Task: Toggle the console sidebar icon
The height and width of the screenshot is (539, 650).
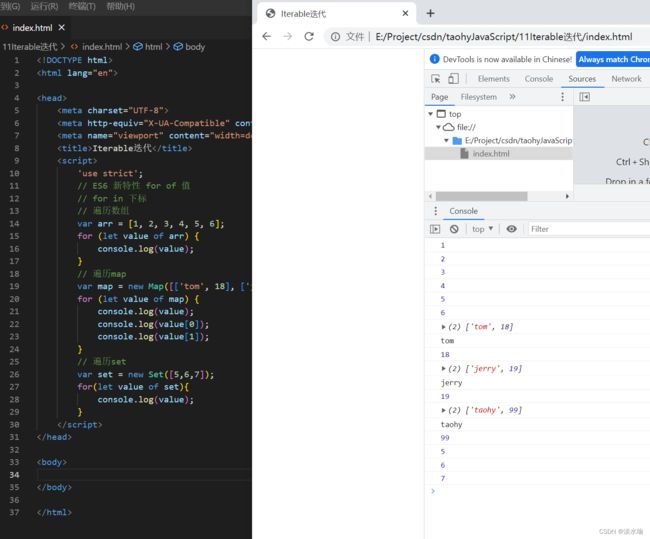Action: [435, 229]
